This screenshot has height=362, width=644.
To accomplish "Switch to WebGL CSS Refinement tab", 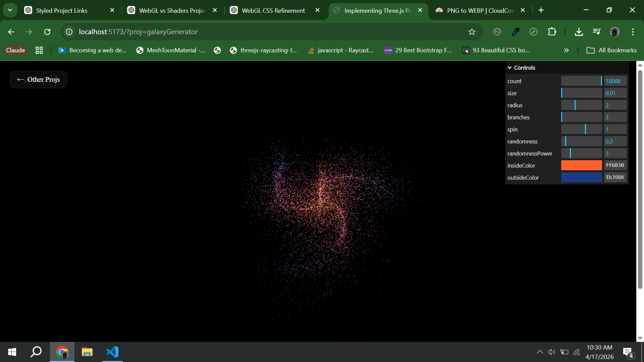I will click(273, 10).
